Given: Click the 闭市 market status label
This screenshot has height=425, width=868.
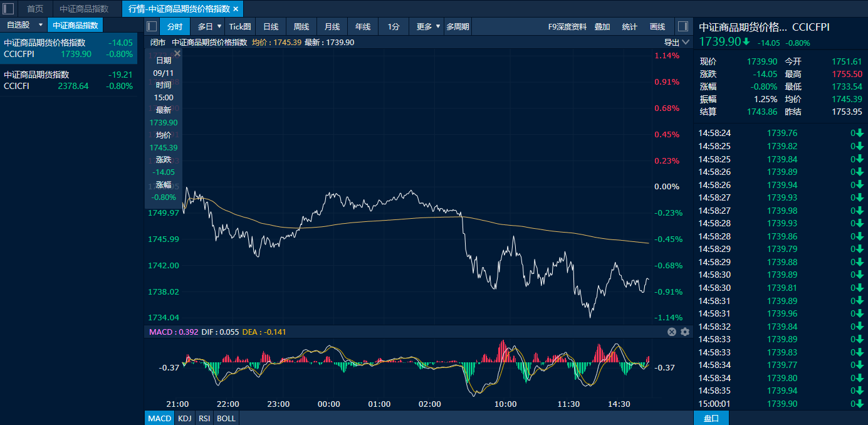Looking at the screenshot, I should coord(158,43).
